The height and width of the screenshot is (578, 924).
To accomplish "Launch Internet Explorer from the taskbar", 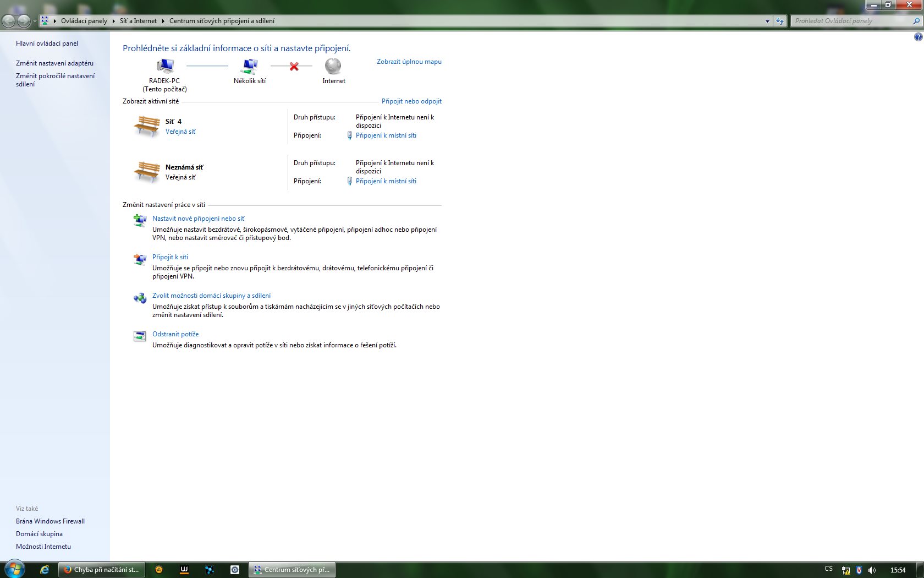I will [45, 570].
